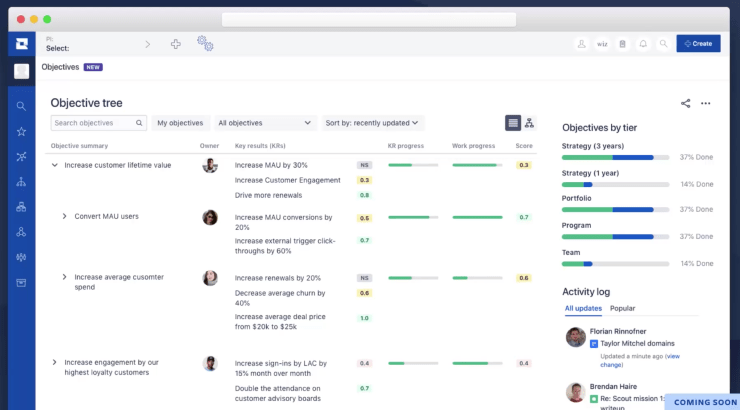The width and height of the screenshot is (740, 410).
Task: Click the star favorites icon in sidebar
Action: point(21,131)
